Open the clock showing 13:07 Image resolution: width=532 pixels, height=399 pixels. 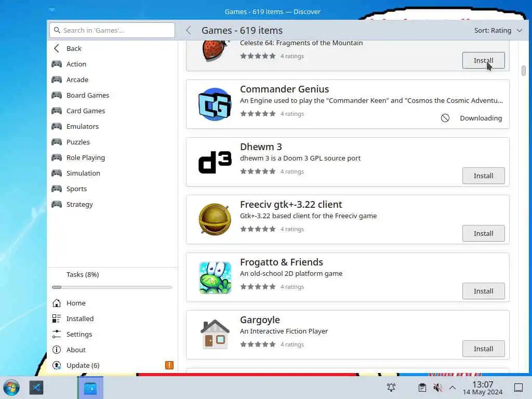click(x=483, y=388)
